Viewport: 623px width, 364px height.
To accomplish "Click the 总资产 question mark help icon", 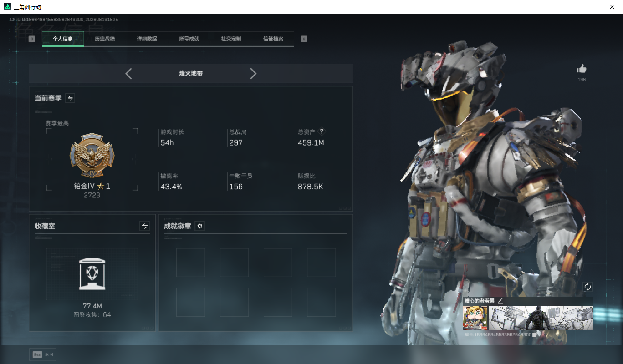I will [x=322, y=131].
